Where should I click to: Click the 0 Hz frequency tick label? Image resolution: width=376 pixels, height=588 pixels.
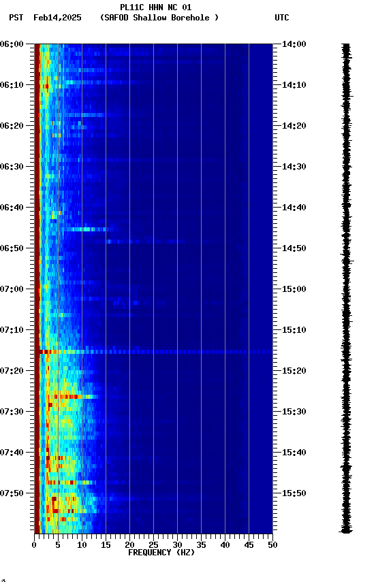(x=34, y=545)
